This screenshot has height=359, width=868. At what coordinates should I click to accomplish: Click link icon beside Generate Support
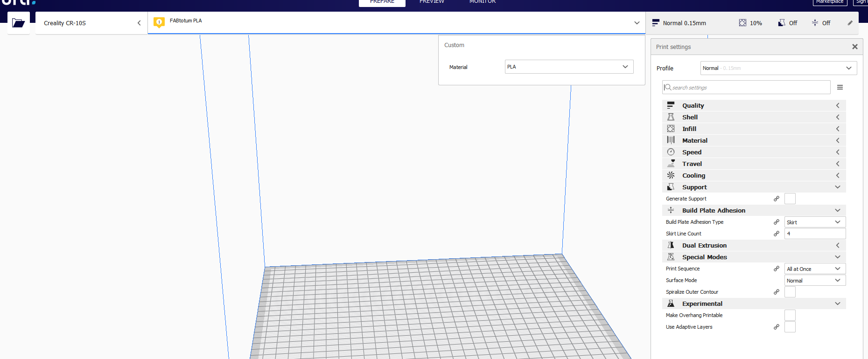click(x=777, y=199)
